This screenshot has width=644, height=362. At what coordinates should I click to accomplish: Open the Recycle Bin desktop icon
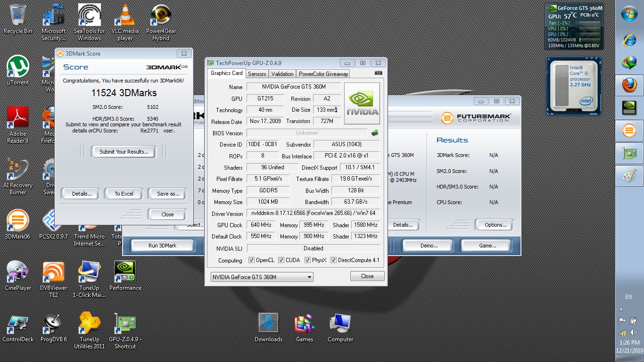click(18, 19)
